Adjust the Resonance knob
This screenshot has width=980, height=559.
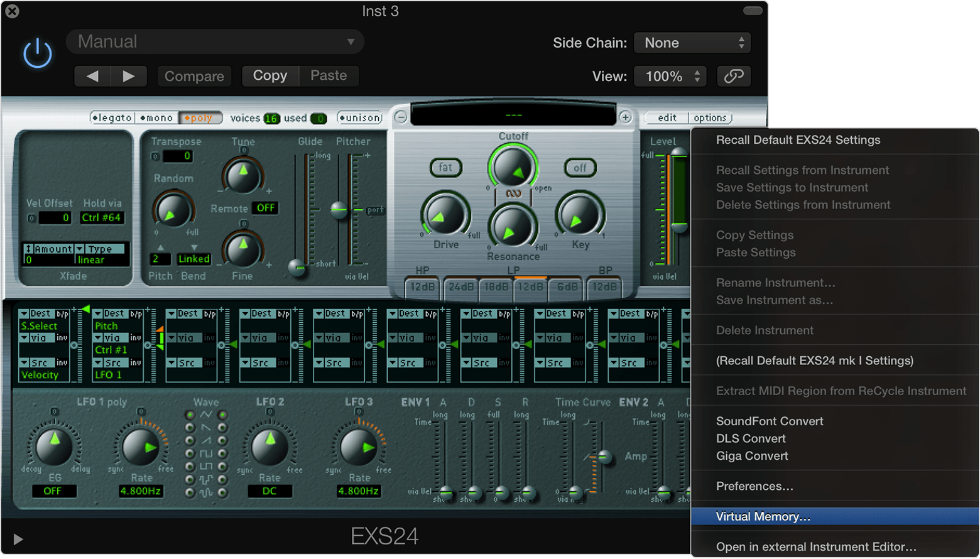coord(513,227)
